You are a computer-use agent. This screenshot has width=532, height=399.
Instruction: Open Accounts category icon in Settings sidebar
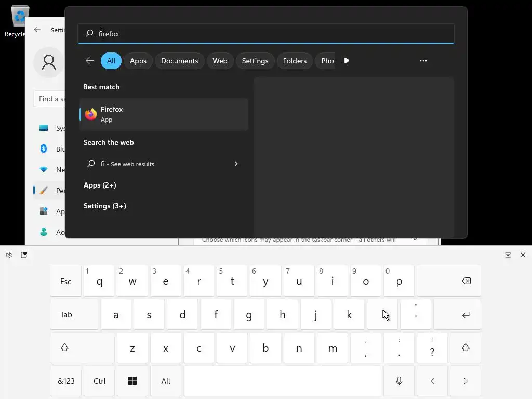coord(44,232)
